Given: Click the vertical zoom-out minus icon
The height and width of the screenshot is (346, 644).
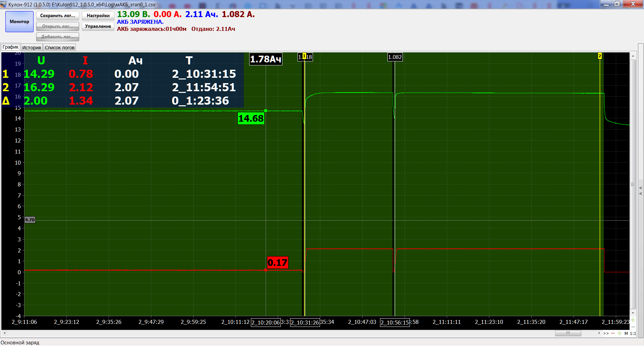Looking at the screenshot, I should 633,327.
